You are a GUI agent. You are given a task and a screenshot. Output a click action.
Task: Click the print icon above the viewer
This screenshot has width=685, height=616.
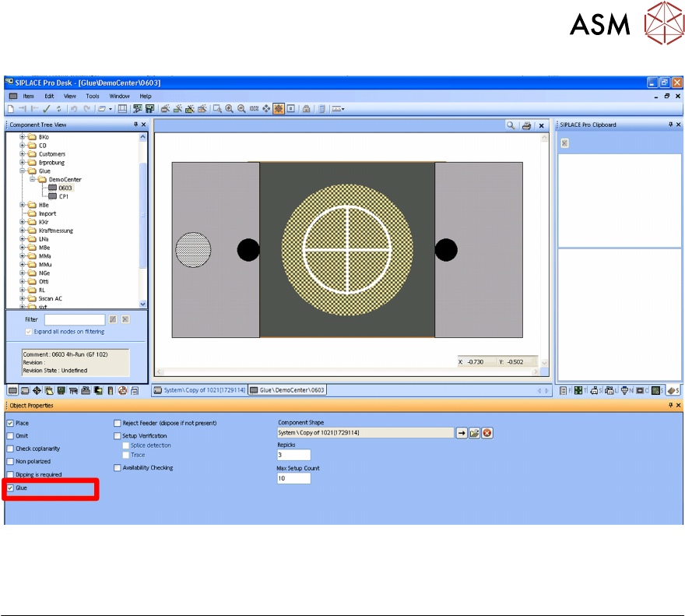pos(526,125)
